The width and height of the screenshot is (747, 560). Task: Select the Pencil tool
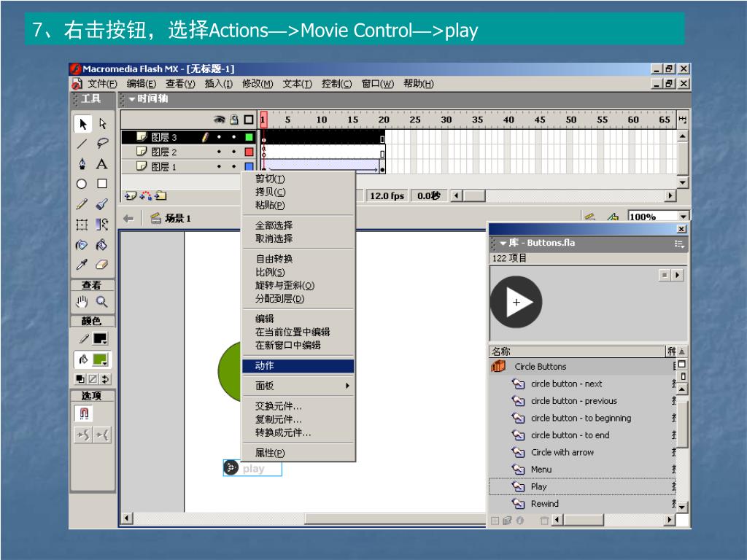[82, 204]
